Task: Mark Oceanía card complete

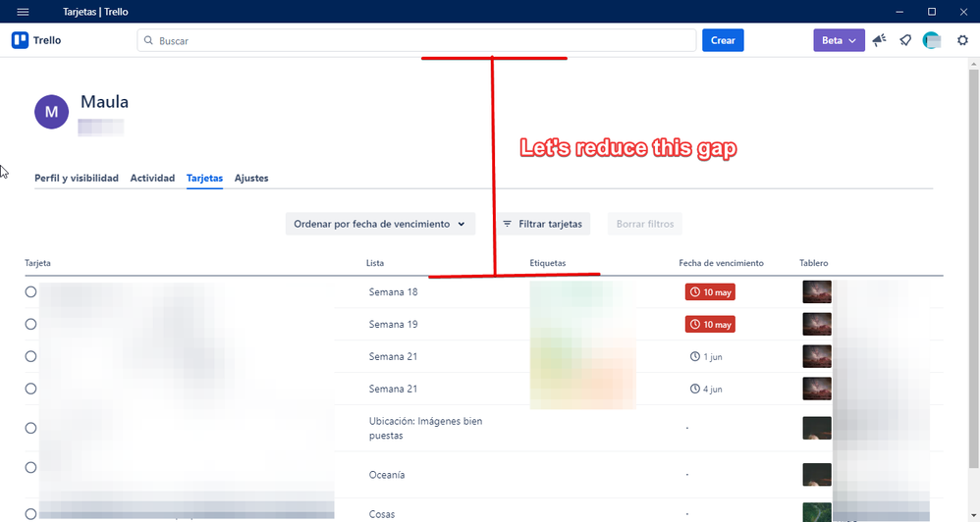Action: point(30,468)
